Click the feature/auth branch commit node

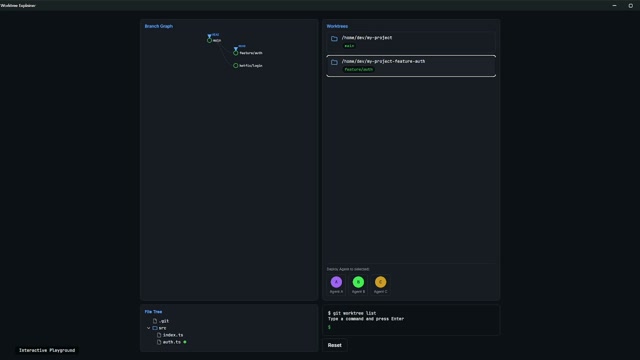236,53
